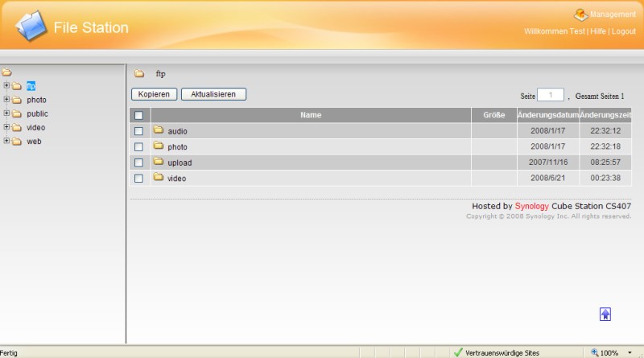Click the root folder icon in tree
The height and width of the screenshot is (358, 644).
[x=6, y=72]
